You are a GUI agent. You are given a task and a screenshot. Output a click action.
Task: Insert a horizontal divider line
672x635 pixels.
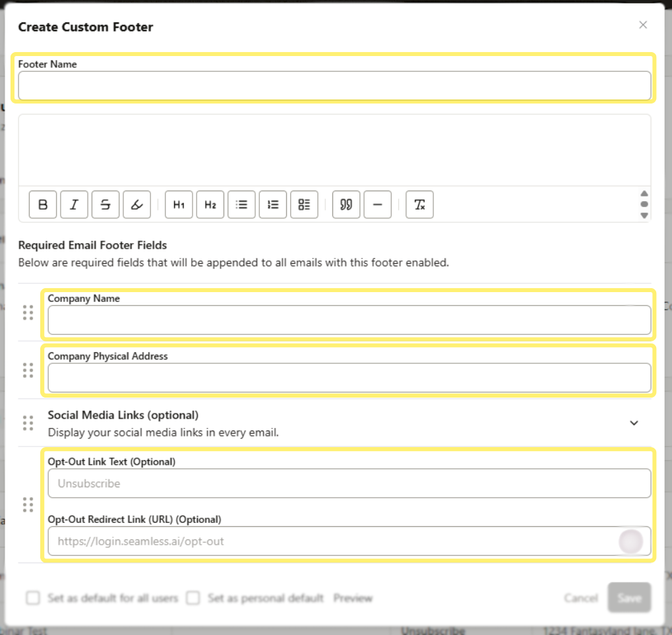point(377,204)
